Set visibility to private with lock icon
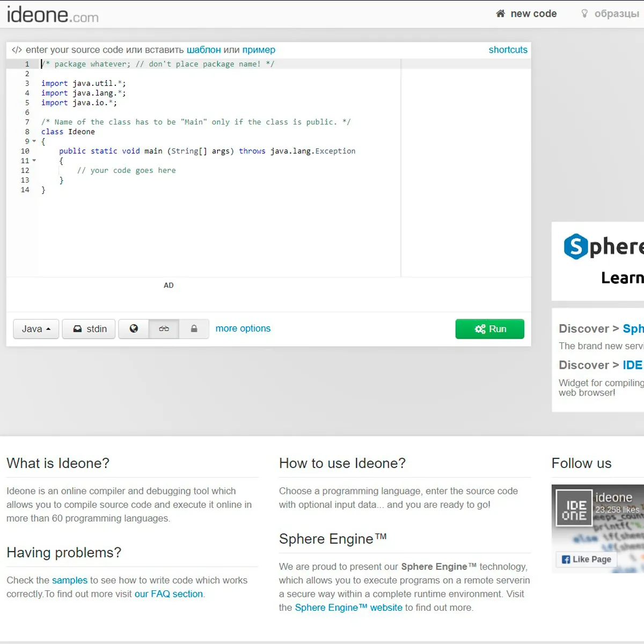644x644 pixels. pyautogui.click(x=194, y=329)
